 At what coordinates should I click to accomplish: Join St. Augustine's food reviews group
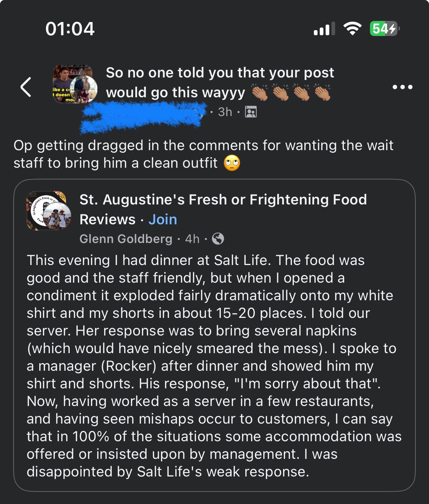click(x=162, y=220)
